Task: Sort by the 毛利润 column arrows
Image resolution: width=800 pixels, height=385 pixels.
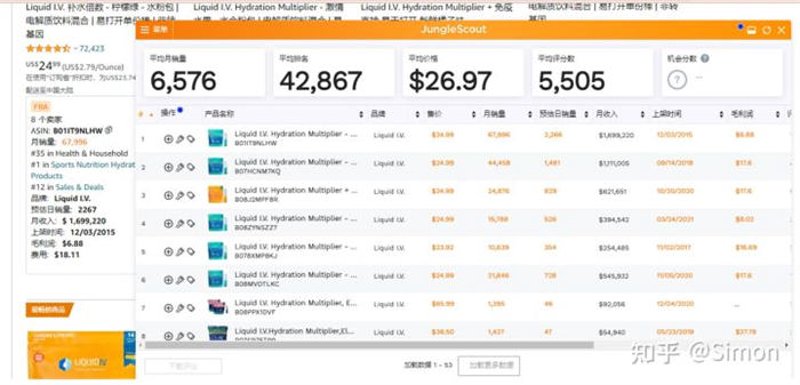Action: point(778,114)
